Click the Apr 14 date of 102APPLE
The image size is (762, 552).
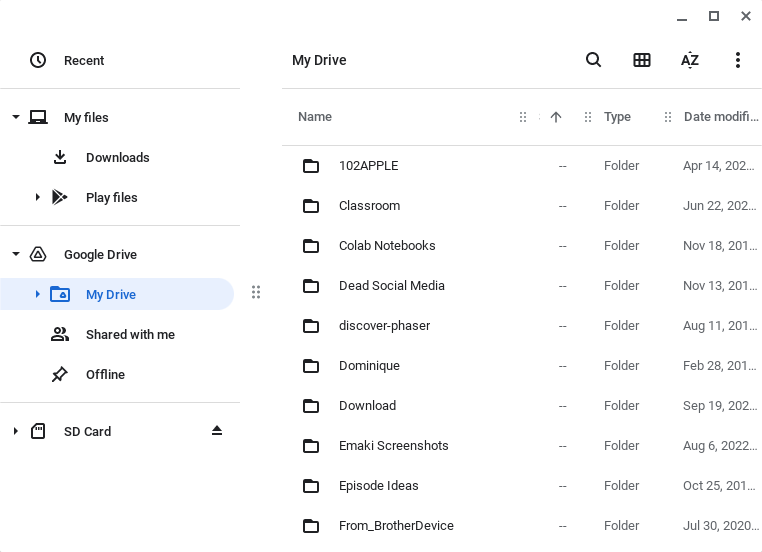(719, 166)
